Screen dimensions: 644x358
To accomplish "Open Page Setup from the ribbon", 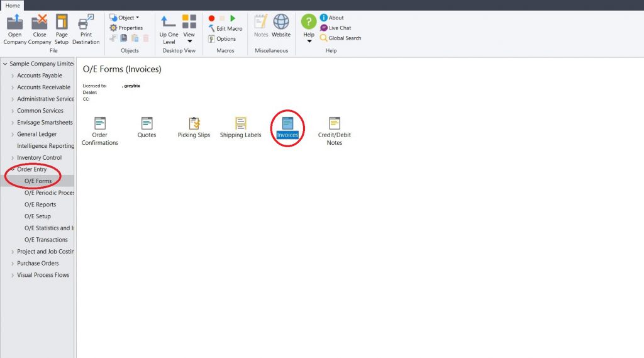I will (62, 29).
